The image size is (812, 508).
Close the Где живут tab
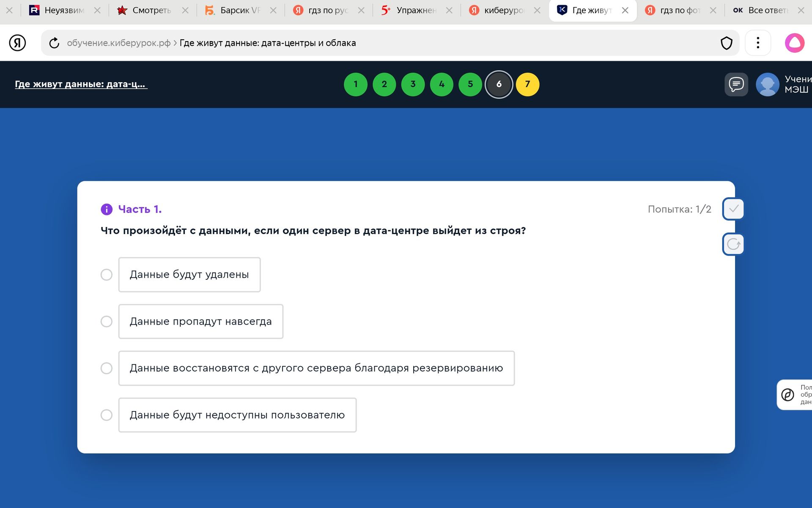(625, 10)
